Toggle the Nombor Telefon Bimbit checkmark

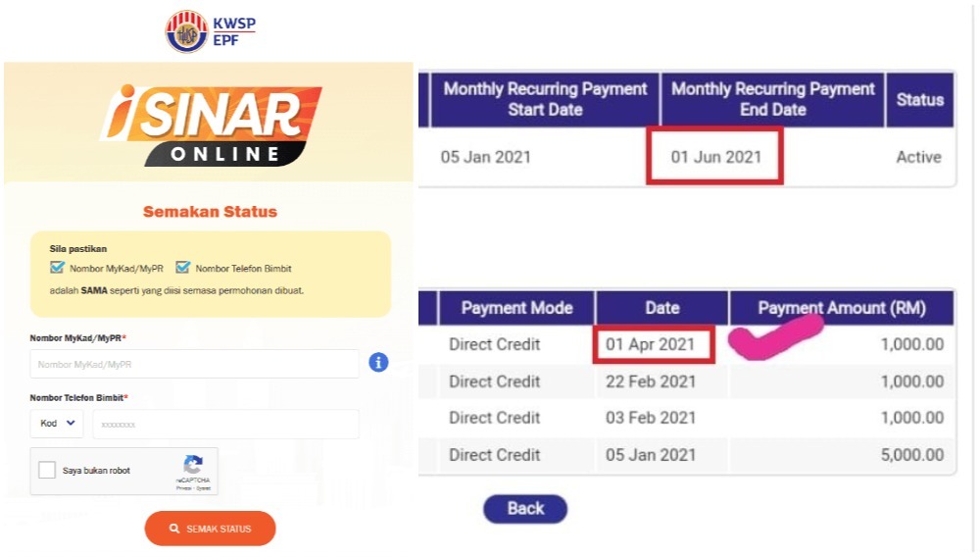click(x=182, y=268)
